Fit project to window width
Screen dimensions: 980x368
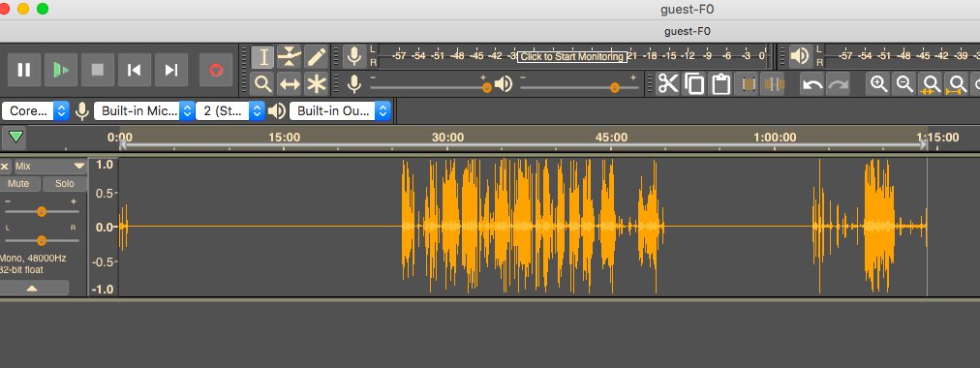[x=956, y=83]
